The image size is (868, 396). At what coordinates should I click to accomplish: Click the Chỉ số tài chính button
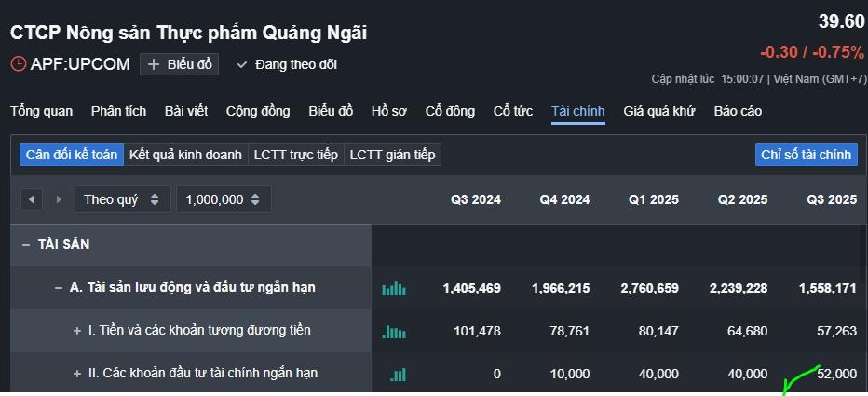click(806, 155)
